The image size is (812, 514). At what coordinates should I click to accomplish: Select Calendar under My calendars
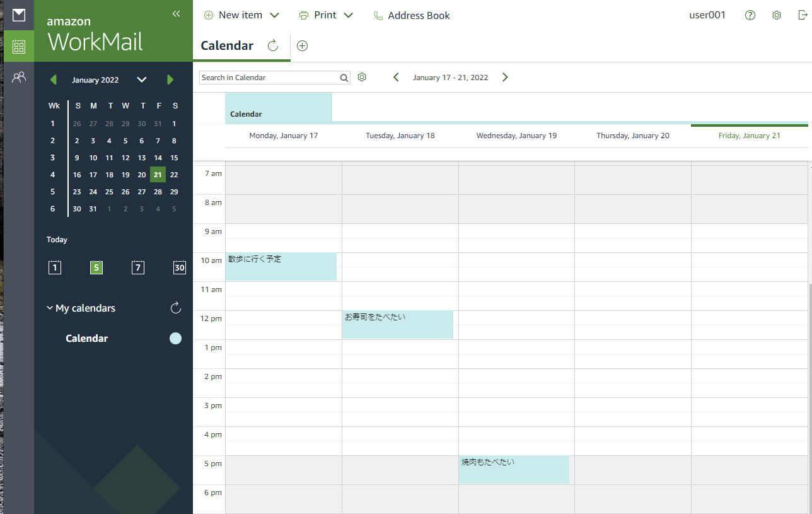pyautogui.click(x=87, y=338)
